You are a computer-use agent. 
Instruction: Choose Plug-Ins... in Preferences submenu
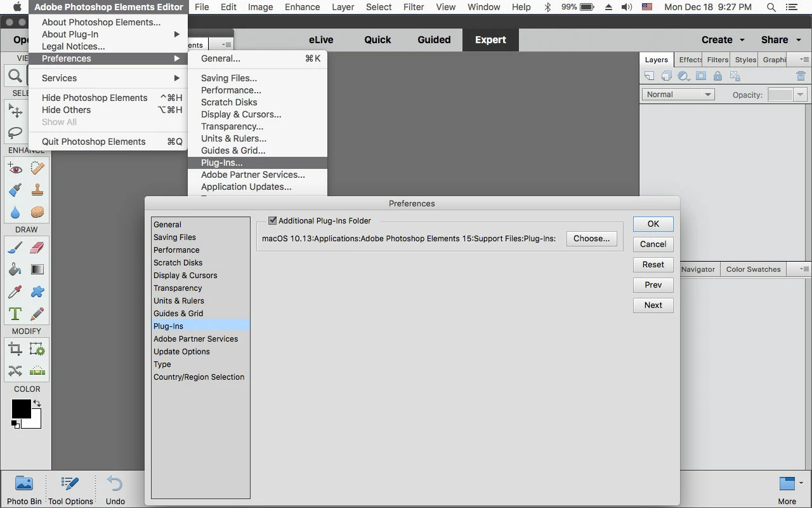(x=258, y=163)
